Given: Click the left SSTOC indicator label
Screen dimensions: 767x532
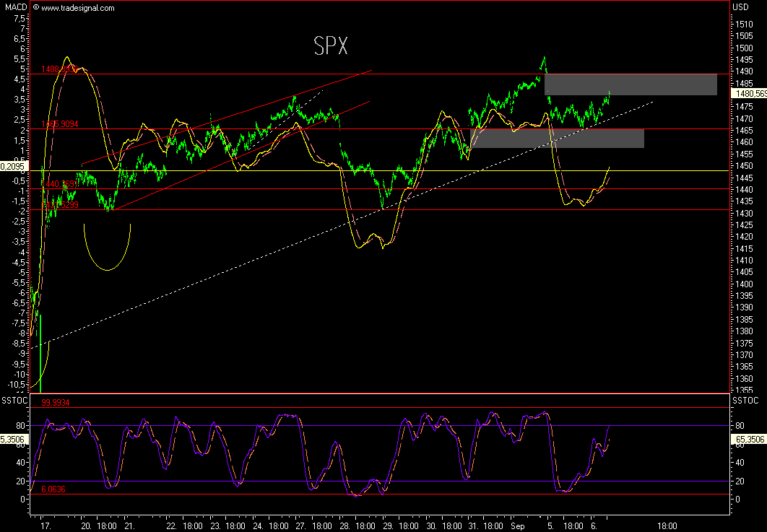Looking at the screenshot, I should 14,399.
